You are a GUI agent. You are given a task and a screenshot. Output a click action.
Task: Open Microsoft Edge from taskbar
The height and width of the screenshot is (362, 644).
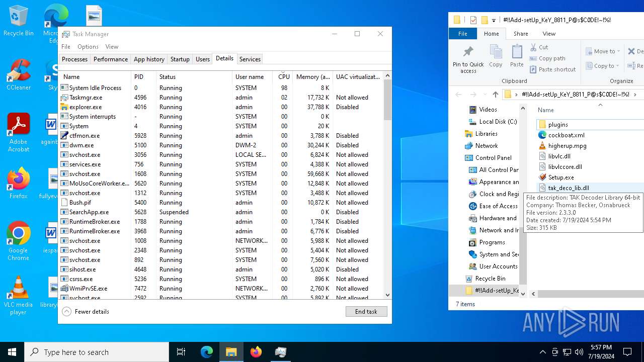207,352
